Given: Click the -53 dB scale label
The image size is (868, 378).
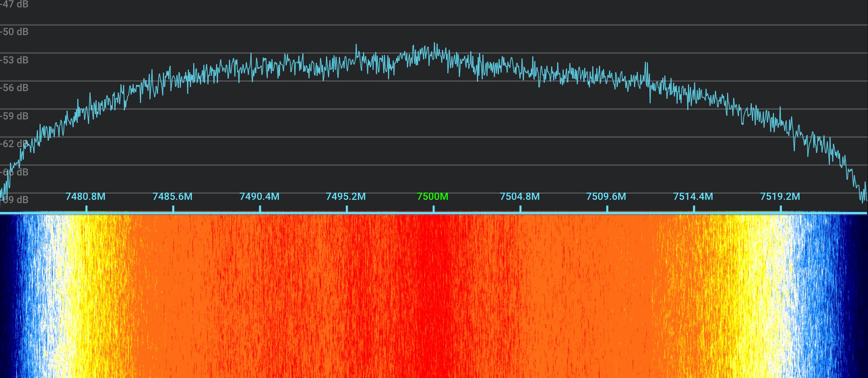Looking at the screenshot, I should [14, 60].
